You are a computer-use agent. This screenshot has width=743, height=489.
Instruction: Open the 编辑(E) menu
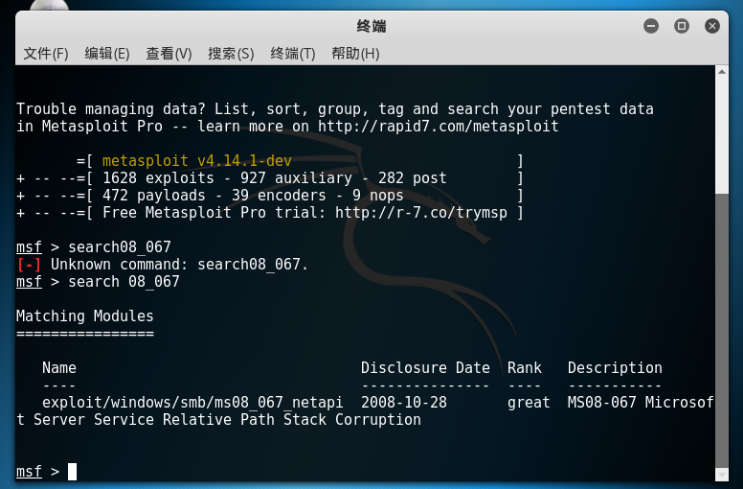(x=107, y=54)
